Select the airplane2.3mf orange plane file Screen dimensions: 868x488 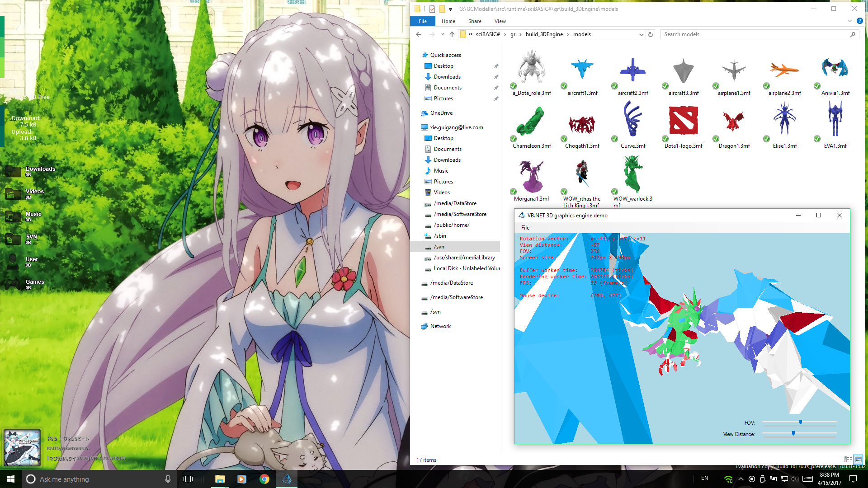(784, 70)
